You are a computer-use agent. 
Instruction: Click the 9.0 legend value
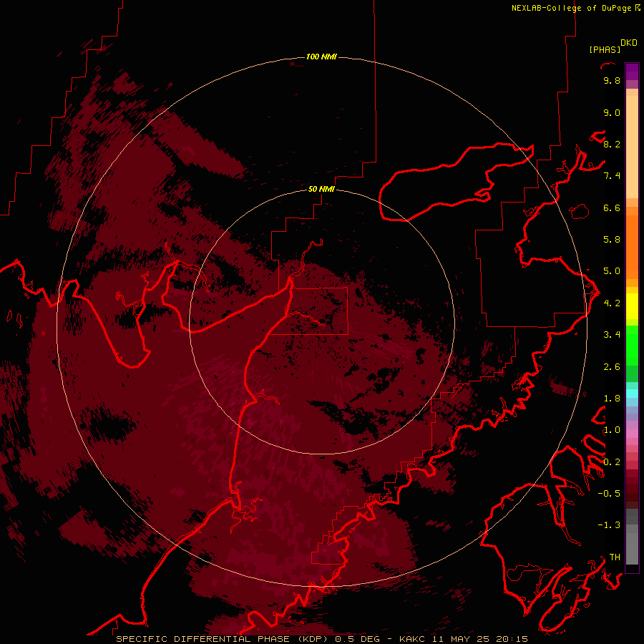tap(612, 112)
